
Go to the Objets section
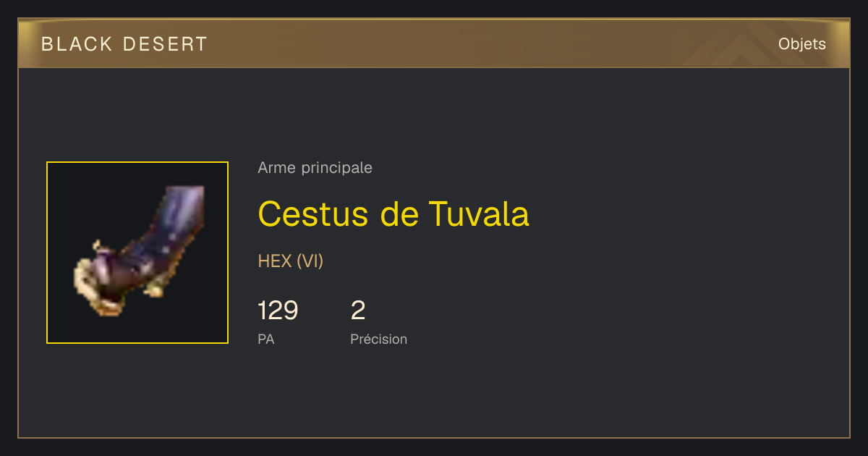coord(802,44)
